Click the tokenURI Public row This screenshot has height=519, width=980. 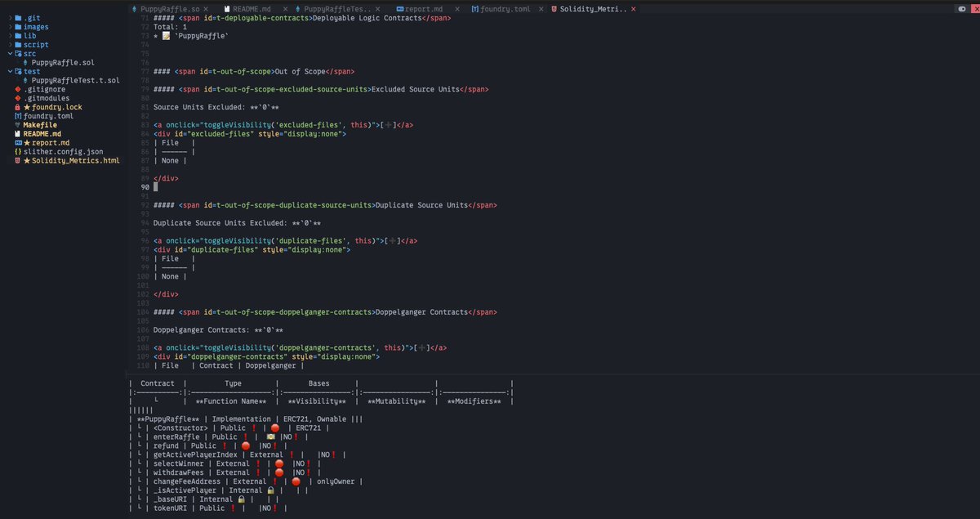[x=207, y=508]
